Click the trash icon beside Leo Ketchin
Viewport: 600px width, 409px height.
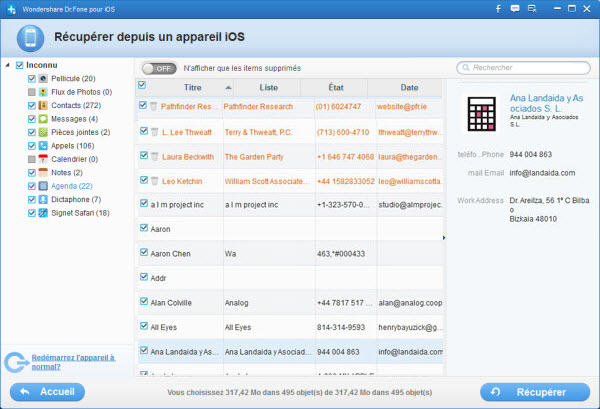click(155, 181)
